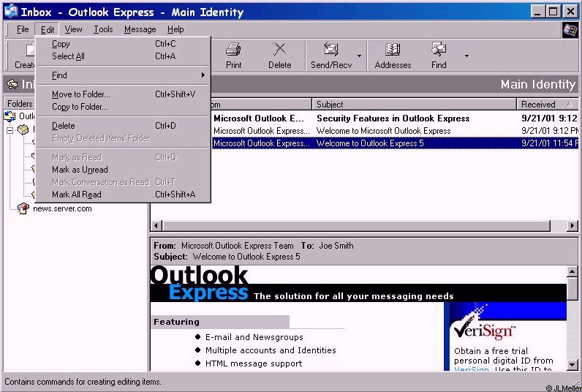Click the Outlook Express folder tree icon
The width and height of the screenshot is (582, 392).
(10, 116)
